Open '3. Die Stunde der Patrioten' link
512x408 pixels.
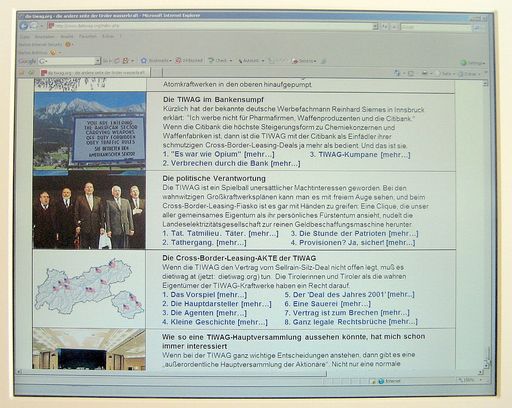[355, 233]
